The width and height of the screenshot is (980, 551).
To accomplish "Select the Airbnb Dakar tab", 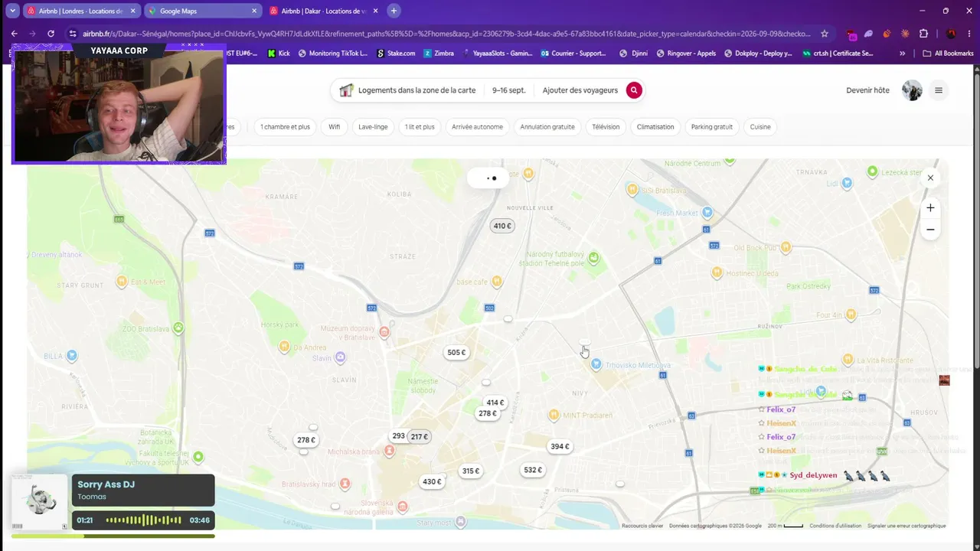I will coord(323,11).
